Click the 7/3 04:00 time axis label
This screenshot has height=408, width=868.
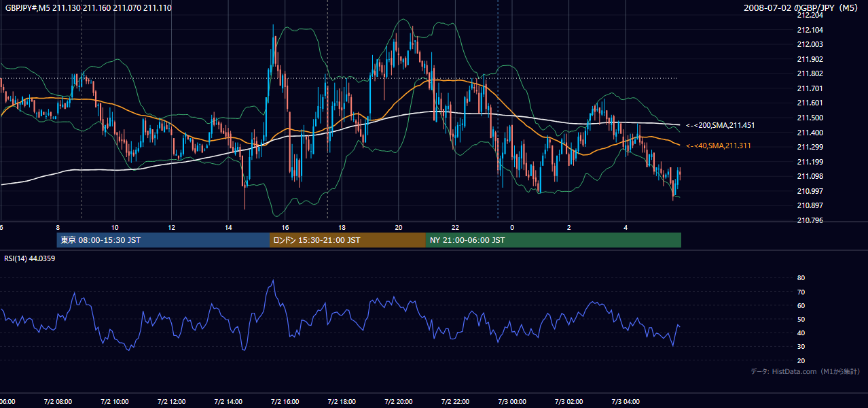coord(626,401)
